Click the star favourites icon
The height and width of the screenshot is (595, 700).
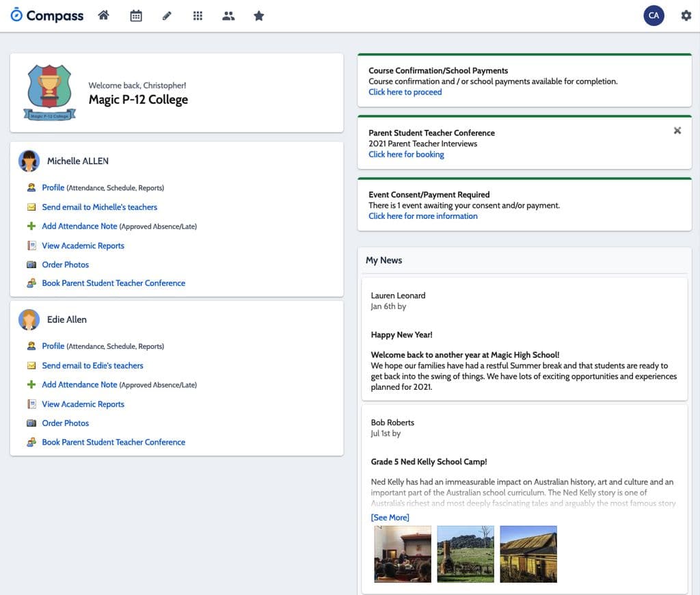259,16
